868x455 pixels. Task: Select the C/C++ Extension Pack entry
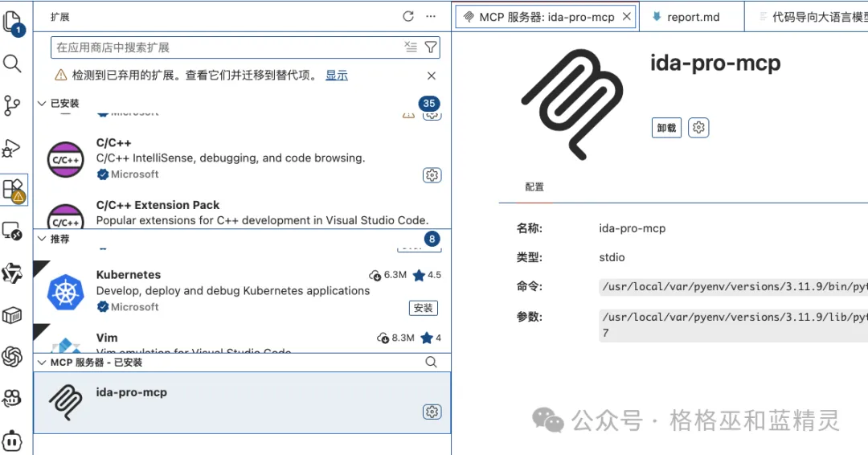243,212
